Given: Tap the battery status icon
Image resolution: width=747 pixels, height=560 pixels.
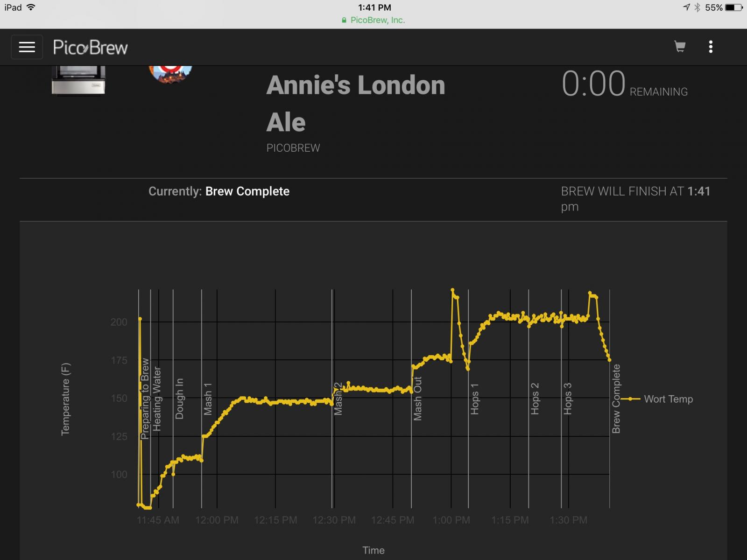Looking at the screenshot, I should [733, 7].
